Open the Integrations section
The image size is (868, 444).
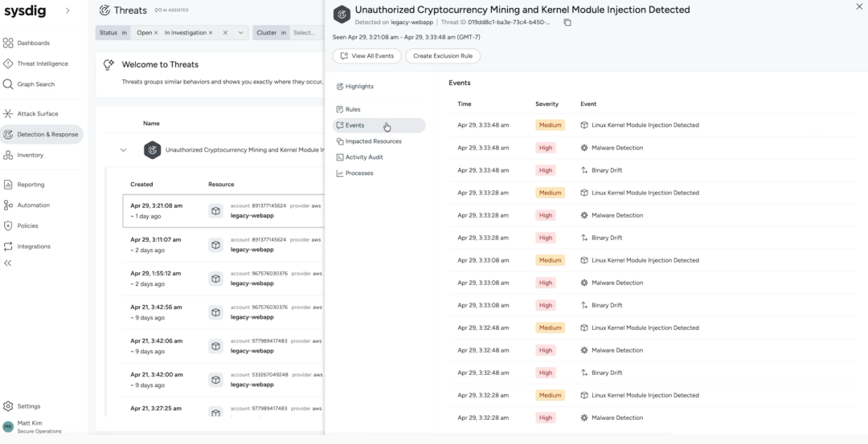click(x=33, y=246)
